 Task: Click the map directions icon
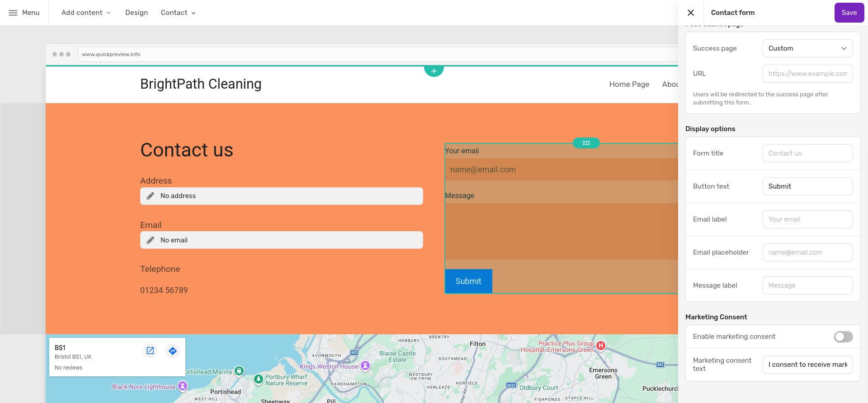tap(173, 351)
